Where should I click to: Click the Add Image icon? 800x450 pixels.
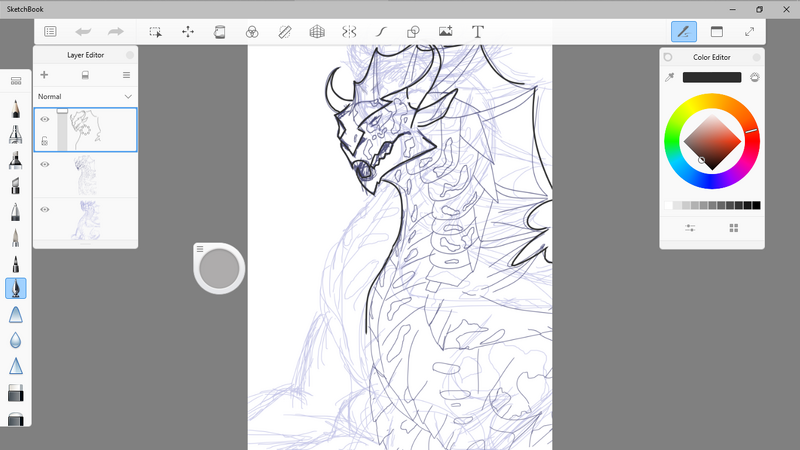tap(446, 32)
